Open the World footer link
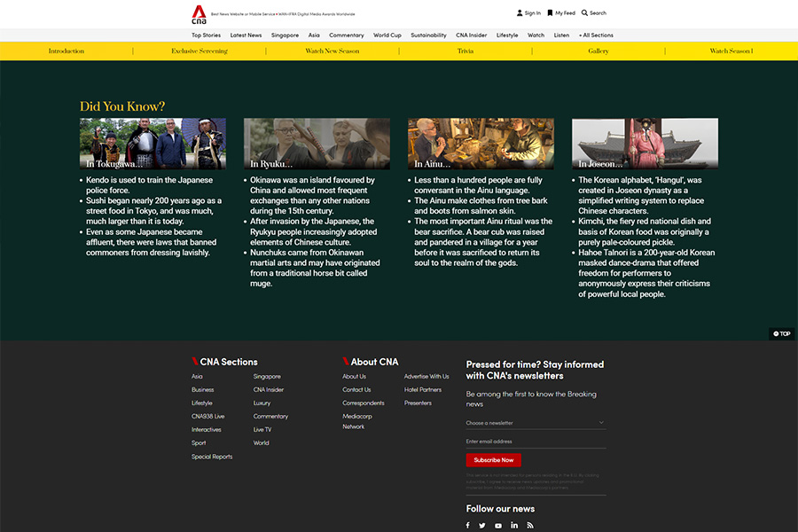This screenshot has height=532, width=798. tap(261, 443)
